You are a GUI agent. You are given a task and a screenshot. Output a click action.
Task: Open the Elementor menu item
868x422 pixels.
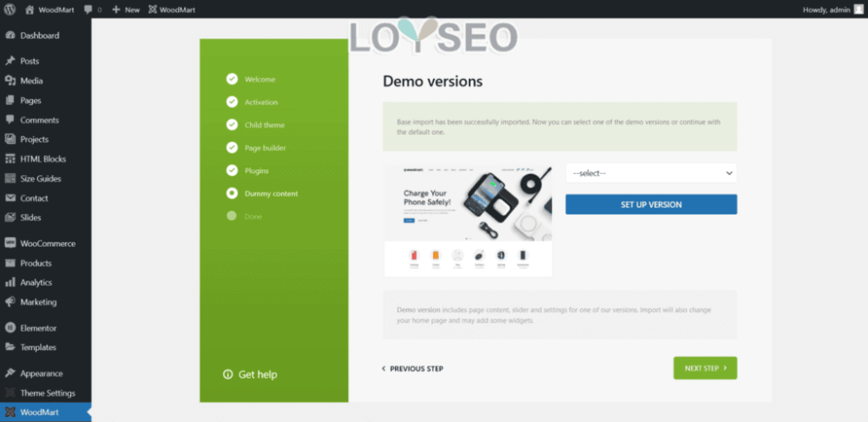(x=45, y=328)
